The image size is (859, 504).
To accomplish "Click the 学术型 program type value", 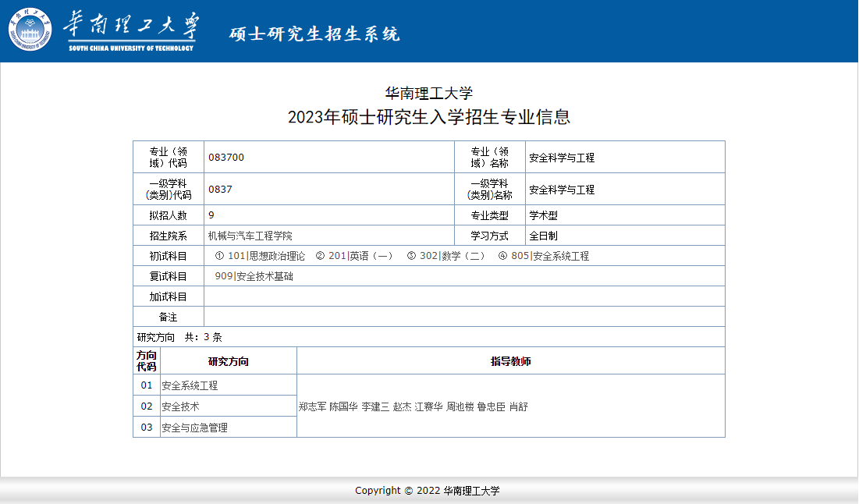I will pyautogui.click(x=543, y=215).
